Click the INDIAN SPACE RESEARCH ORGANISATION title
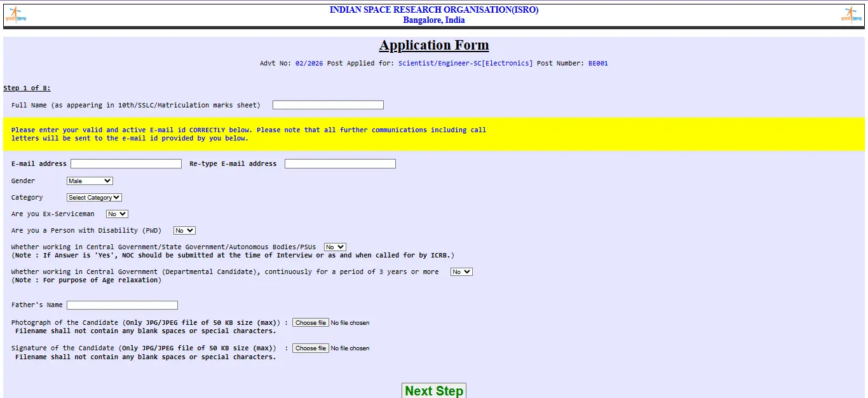This screenshot has height=398, width=868. tap(434, 10)
